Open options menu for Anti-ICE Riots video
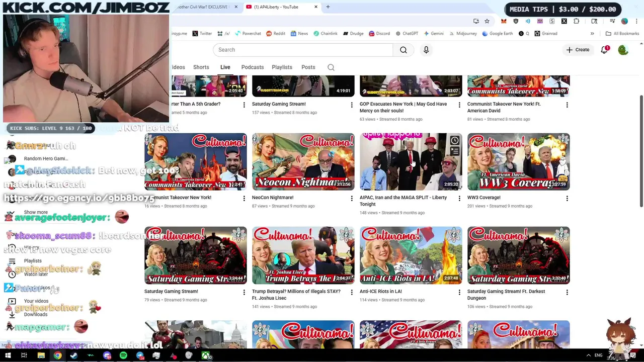This screenshot has height=362, width=644. (x=459, y=292)
